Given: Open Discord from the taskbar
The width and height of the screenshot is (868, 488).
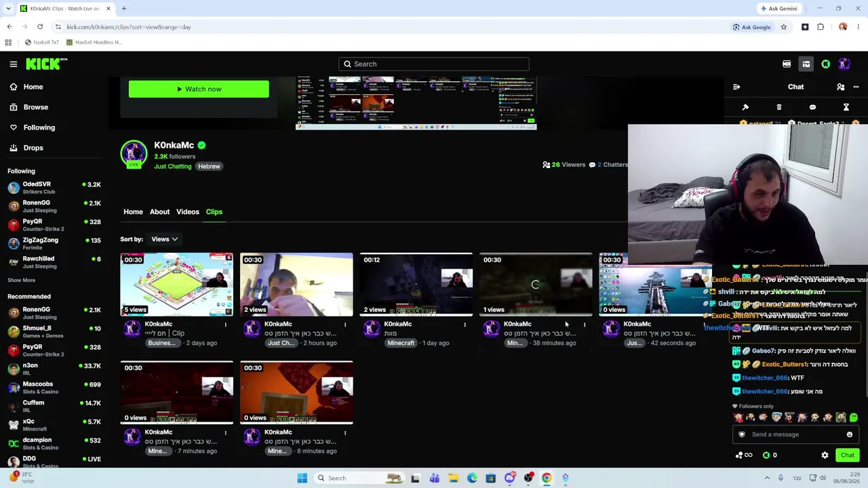Looking at the screenshot, I should tap(510, 478).
